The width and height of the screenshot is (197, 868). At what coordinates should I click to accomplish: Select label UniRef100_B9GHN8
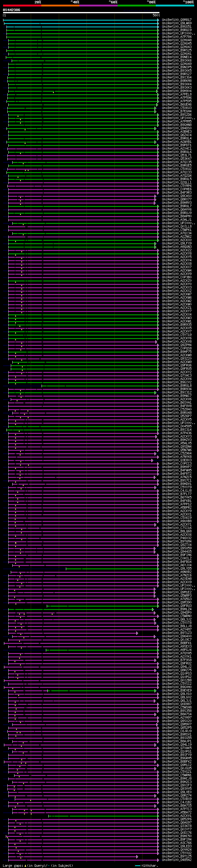176,125
